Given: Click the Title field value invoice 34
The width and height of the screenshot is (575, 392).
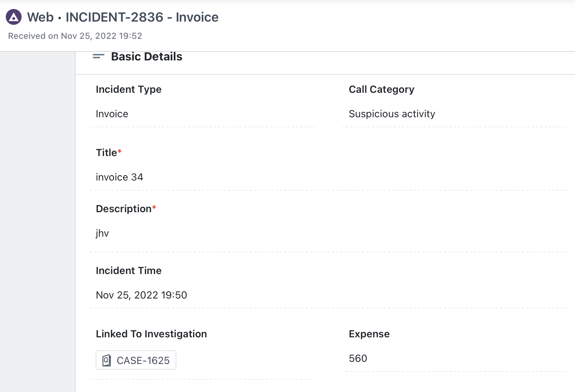Looking at the screenshot, I should coord(119,177).
